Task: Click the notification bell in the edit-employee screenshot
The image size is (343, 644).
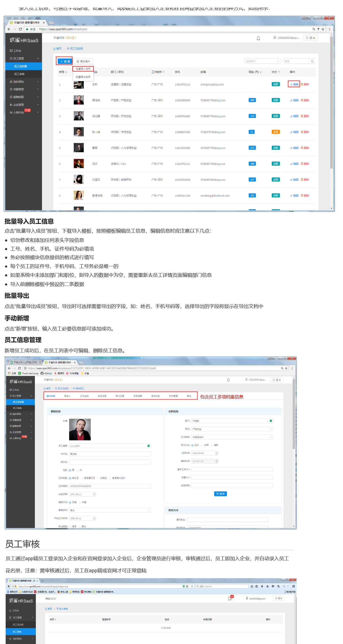Action: tap(228, 380)
